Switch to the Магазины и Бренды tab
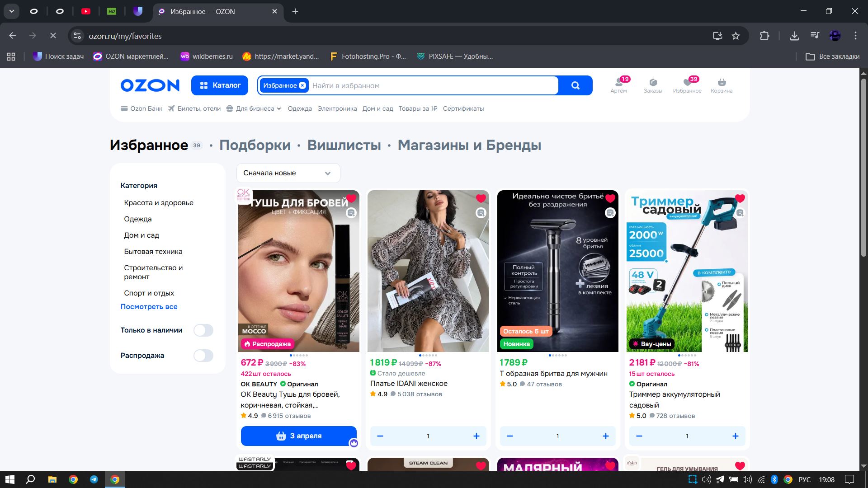This screenshot has height=488, width=868. pyautogui.click(x=469, y=145)
